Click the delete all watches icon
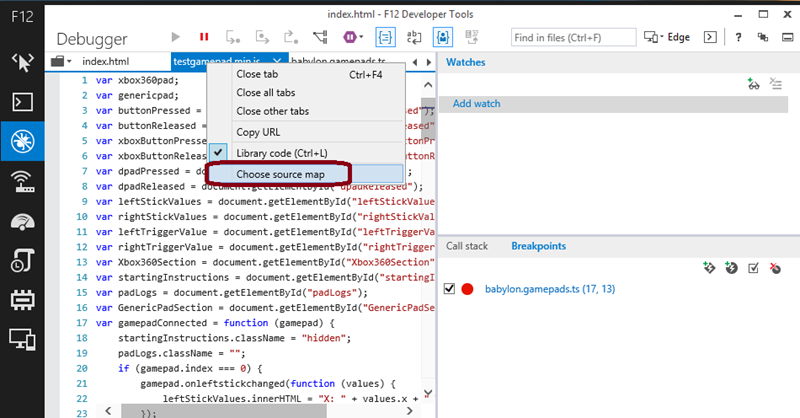The height and width of the screenshot is (418, 800). click(776, 84)
